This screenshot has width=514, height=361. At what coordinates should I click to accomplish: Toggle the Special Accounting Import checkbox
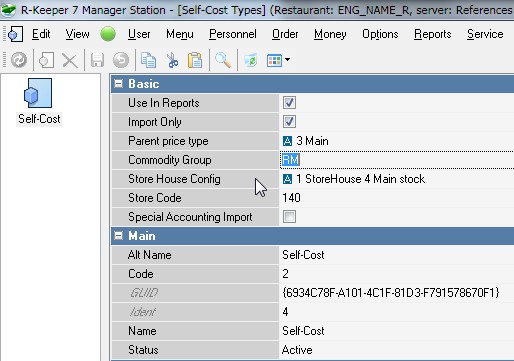click(x=289, y=217)
